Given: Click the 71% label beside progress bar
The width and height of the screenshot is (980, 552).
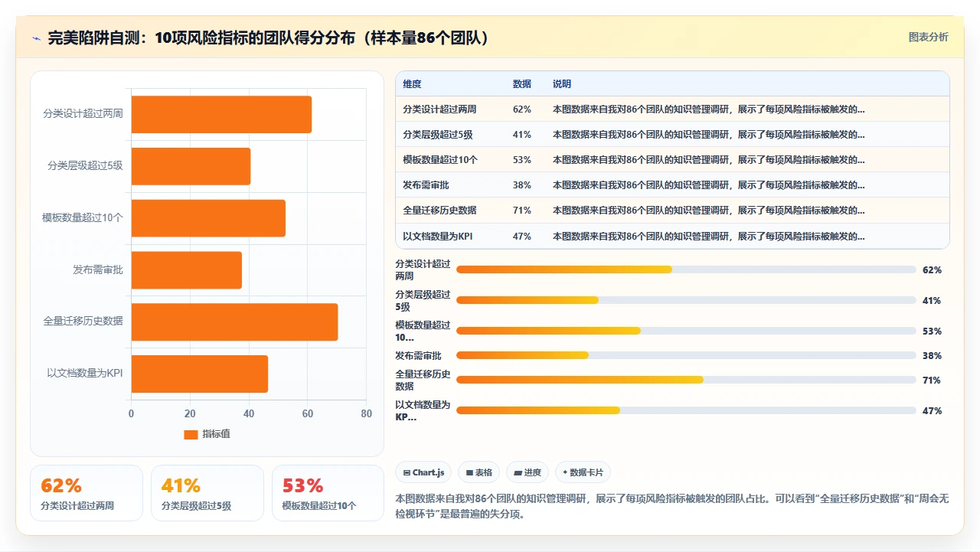Looking at the screenshot, I should 932,381.
